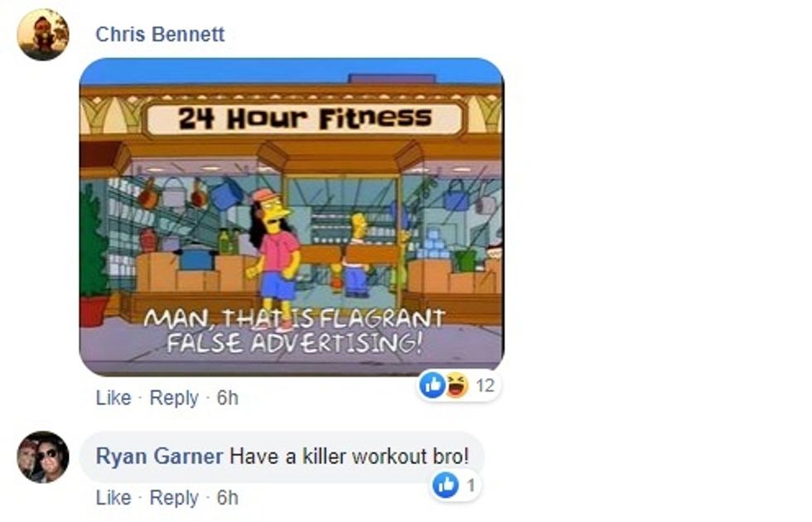Open the Simpsons meme image
Screen dimensions: 812x522
click(x=292, y=216)
